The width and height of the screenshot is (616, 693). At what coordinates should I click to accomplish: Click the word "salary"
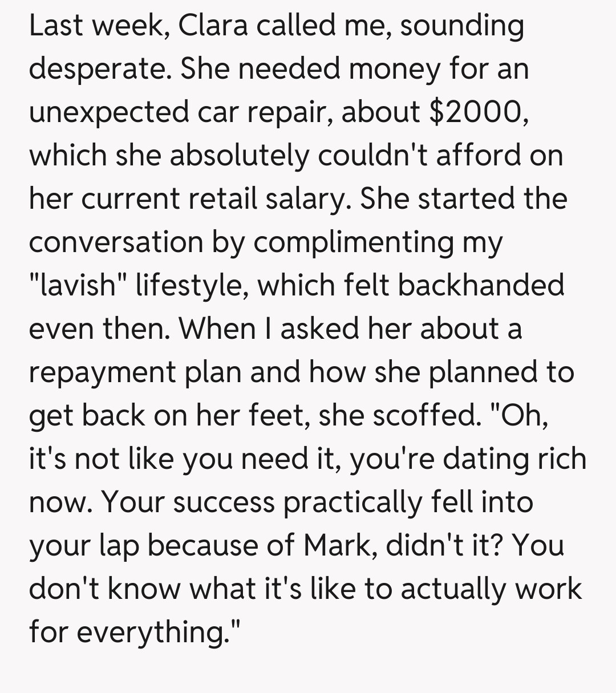306,198
